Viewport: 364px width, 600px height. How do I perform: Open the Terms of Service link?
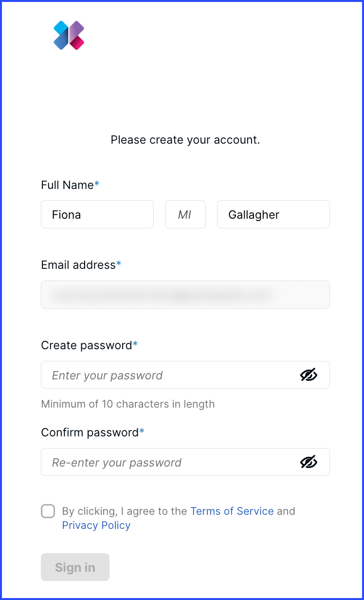tap(232, 511)
